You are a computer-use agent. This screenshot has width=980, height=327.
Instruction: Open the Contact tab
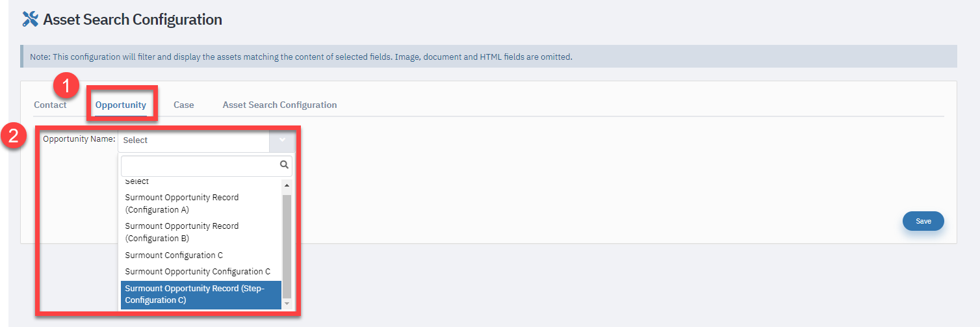point(50,105)
